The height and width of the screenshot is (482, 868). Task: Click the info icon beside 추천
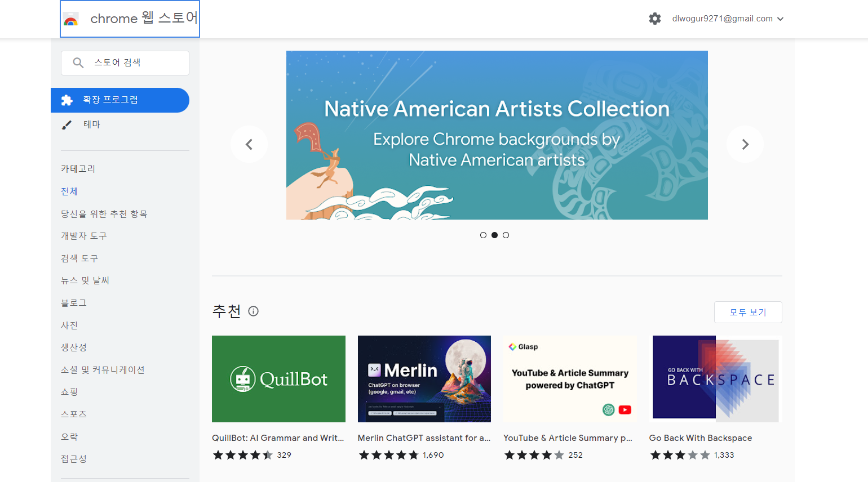click(x=254, y=311)
